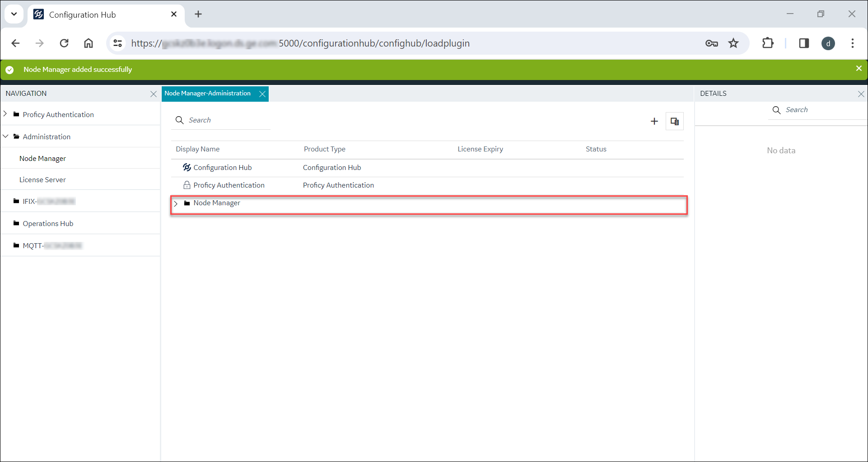Go to the browser home page

tap(89, 43)
